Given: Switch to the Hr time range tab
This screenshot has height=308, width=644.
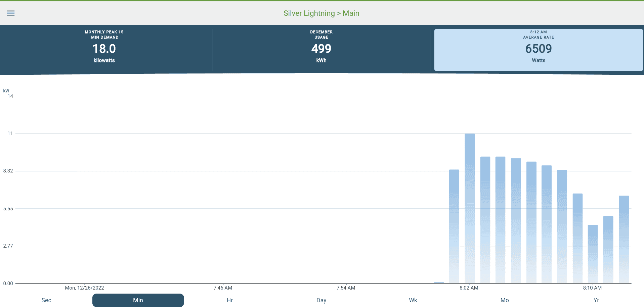Looking at the screenshot, I should tap(230, 300).
